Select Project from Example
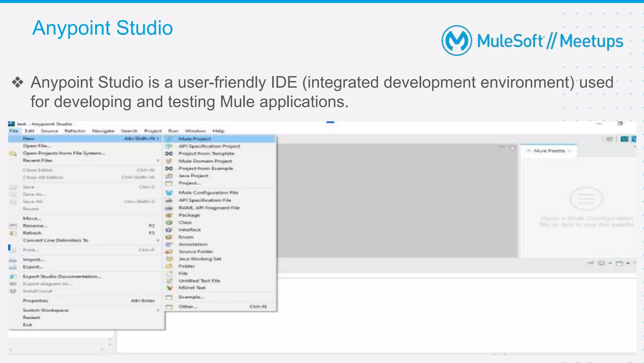The height and width of the screenshot is (363, 644). click(219, 168)
